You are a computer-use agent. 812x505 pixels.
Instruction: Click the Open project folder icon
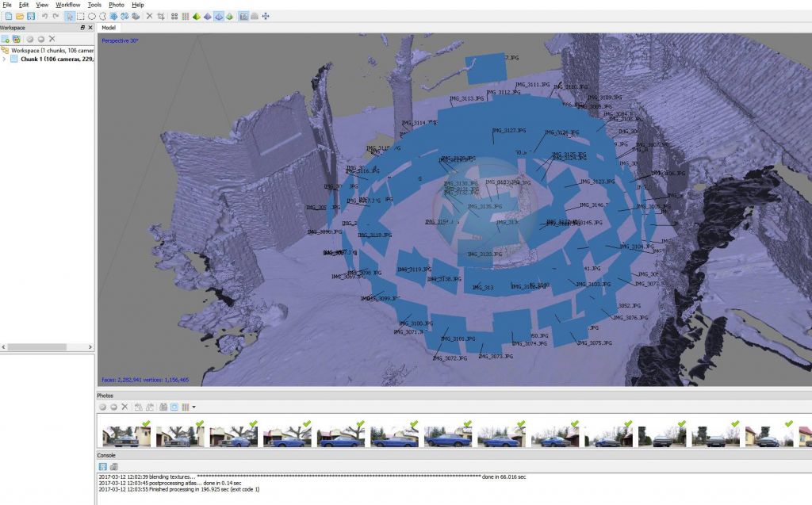pos(19,16)
